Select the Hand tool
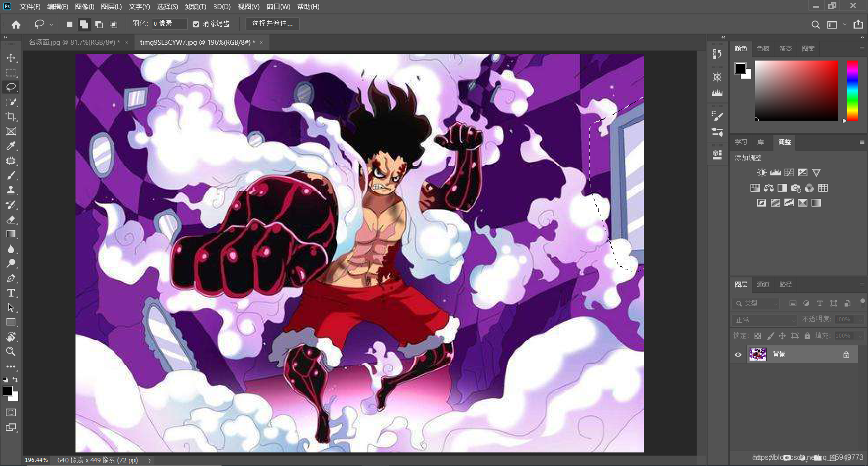868x466 pixels. click(11, 337)
